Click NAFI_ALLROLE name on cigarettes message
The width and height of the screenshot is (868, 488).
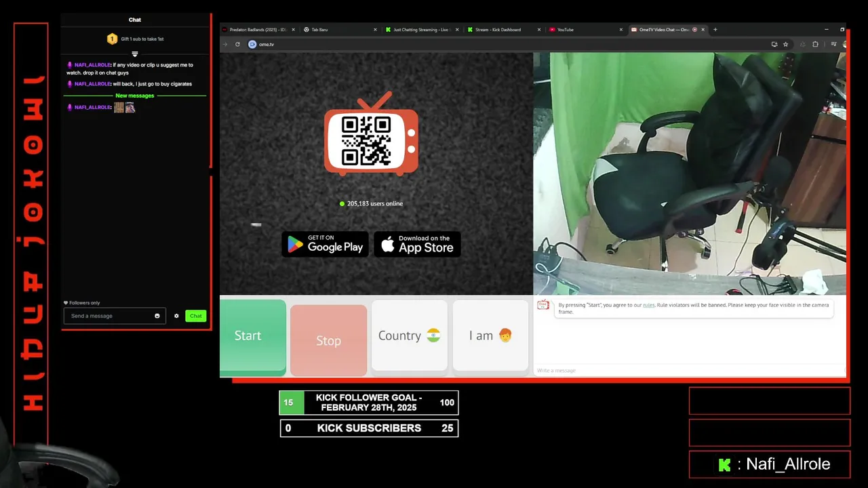(x=92, y=84)
